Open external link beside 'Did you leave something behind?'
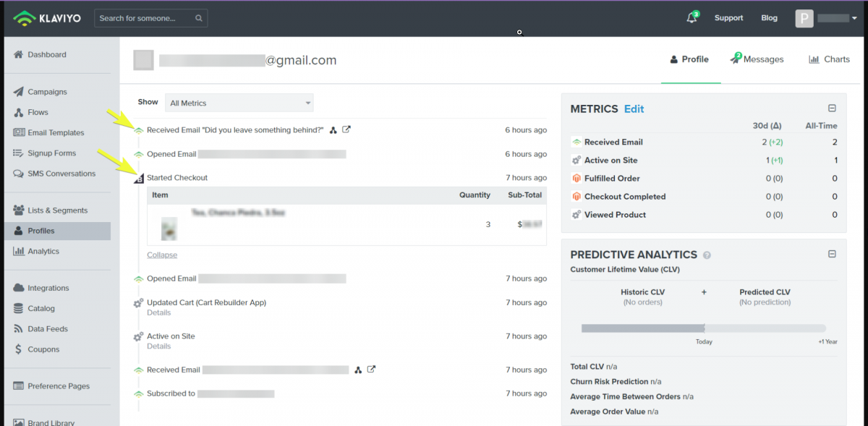Image resolution: width=868 pixels, height=426 pixels. [346, 130]
